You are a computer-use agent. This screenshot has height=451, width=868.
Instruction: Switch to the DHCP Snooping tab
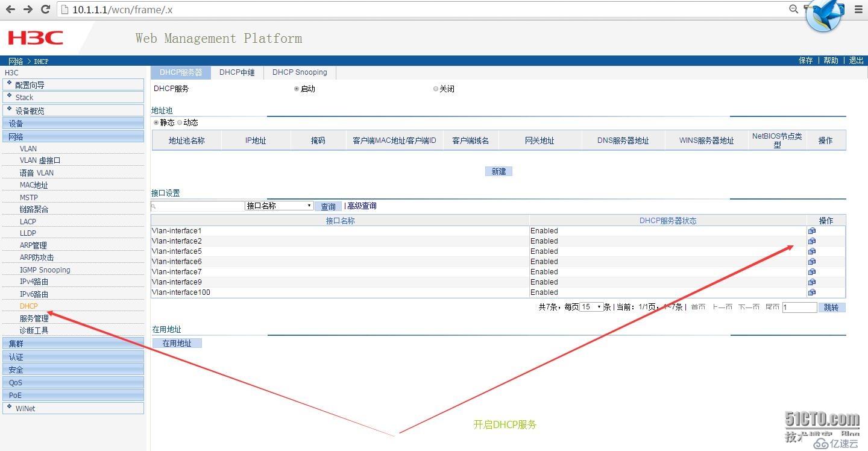pos(300,72)
